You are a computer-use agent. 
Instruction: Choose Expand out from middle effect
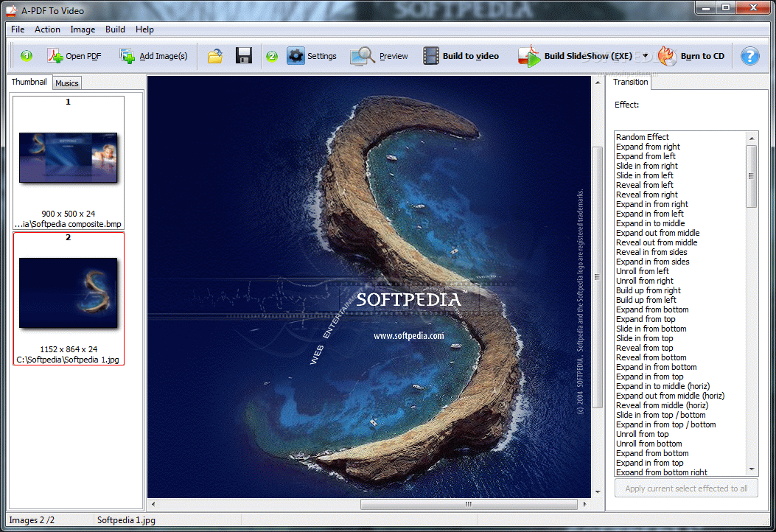(x=657, y=233)
